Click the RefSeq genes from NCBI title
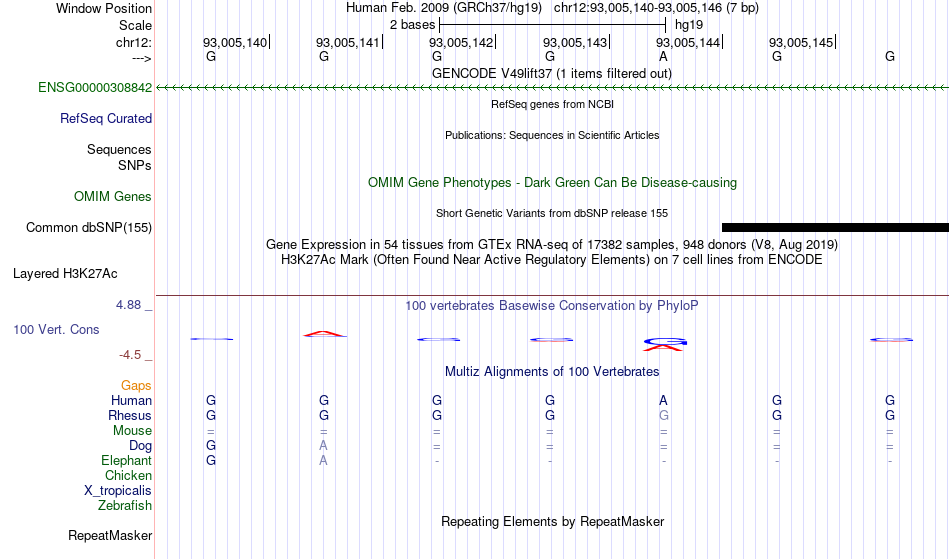This screenshot has width=950, height=559. (553, 104)
